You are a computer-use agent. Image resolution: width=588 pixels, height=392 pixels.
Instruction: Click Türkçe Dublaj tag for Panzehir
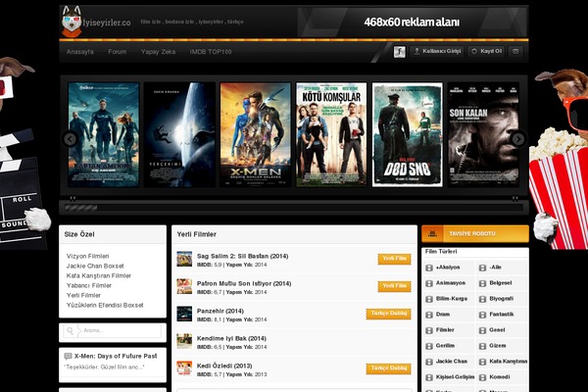(x=388, y=314)
